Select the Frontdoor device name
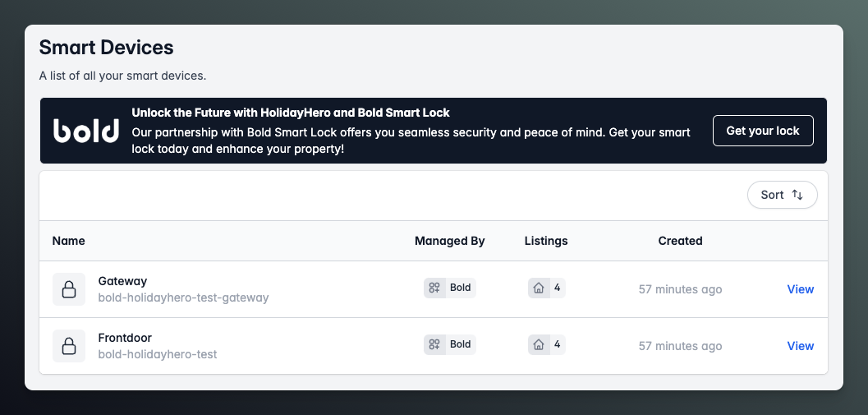 (125, 338)
